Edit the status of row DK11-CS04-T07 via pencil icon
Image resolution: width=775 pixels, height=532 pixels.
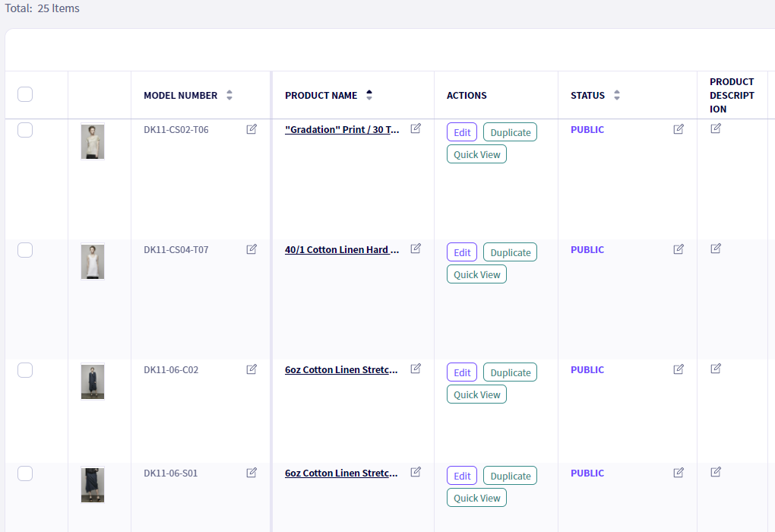click(679, 249)
